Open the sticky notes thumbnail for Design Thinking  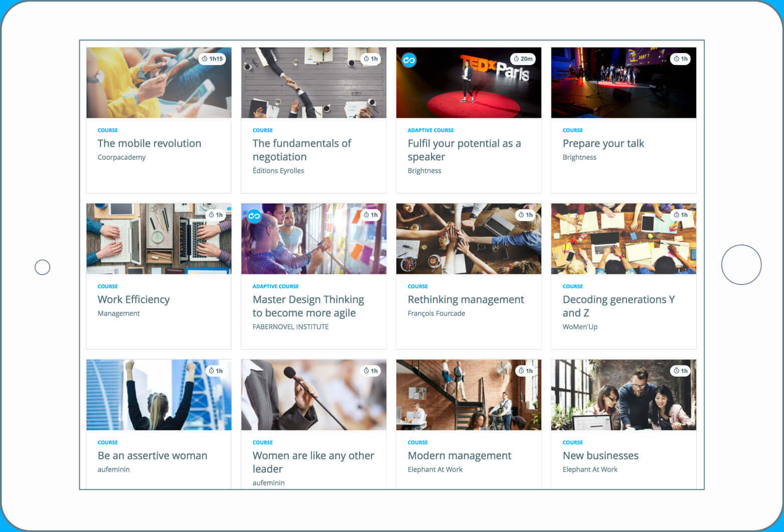(x=314, y=238)
